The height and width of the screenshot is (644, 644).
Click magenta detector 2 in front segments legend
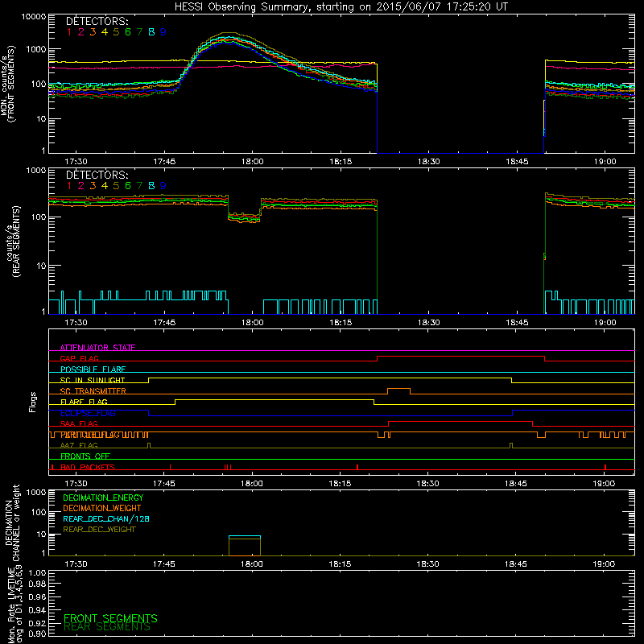pyautogui.click(x=81, y=32)
